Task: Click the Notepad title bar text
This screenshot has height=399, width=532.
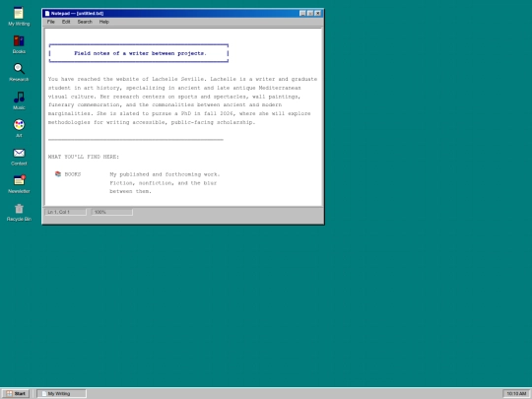Action: click(78, 13)
